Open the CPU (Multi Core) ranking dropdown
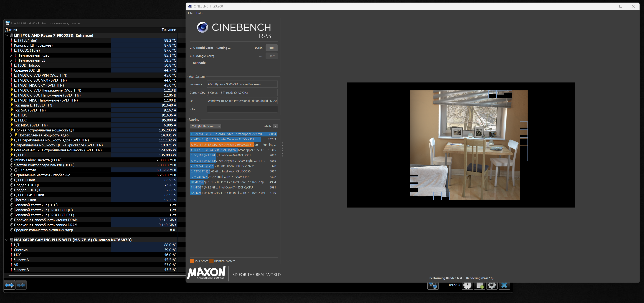Image resolution: width=644 pixels, height=303 pixels. pyautogui.click(x=206, y=126)
